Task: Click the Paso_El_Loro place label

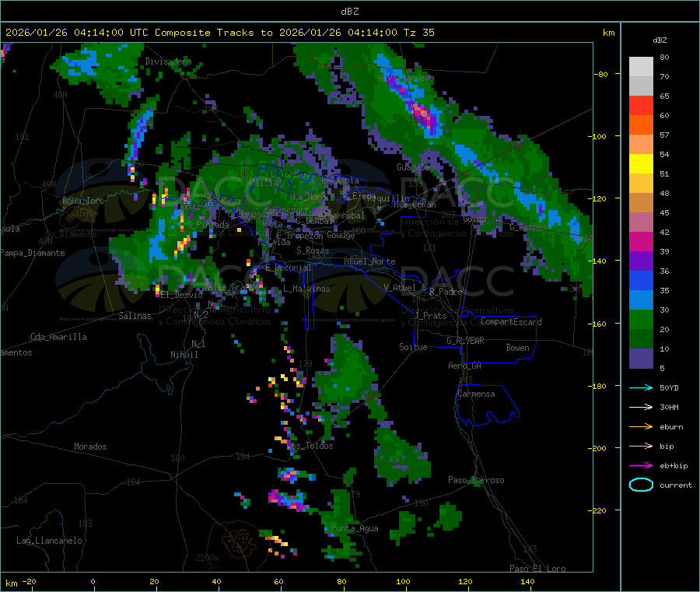Action: click(x=537, y=569)
